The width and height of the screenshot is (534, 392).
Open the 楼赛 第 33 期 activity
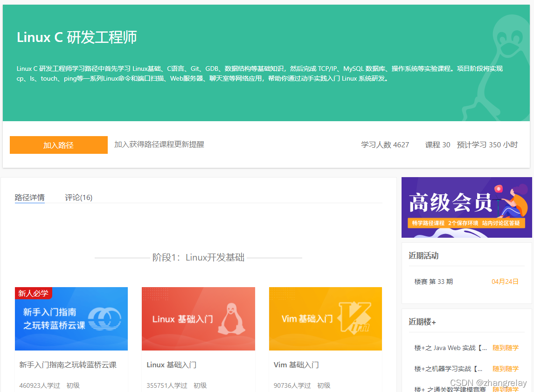pyautogui.click(x=434, y=282)
